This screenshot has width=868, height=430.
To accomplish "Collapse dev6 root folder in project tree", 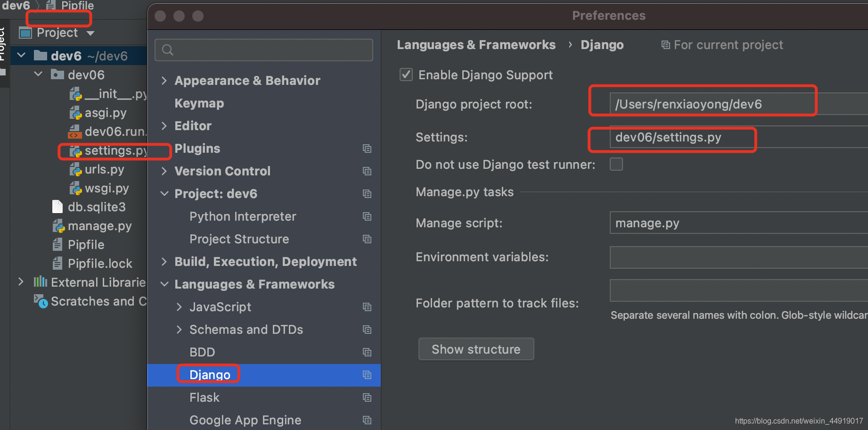I will (x=21, y=56).
